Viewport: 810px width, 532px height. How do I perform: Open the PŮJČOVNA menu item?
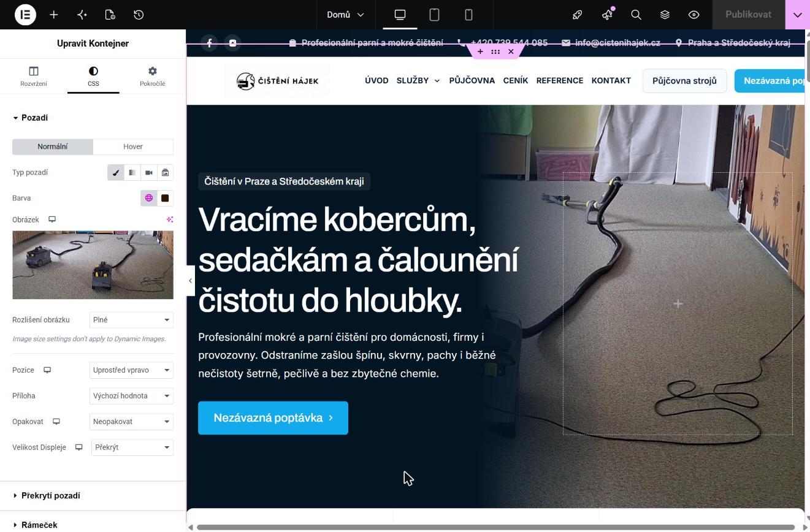[472, 80]
